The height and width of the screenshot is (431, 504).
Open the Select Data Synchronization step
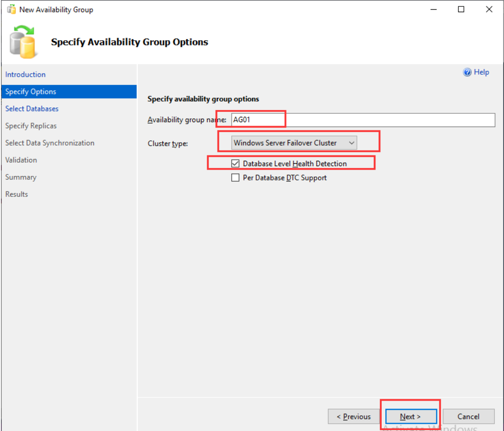(50, 143)
